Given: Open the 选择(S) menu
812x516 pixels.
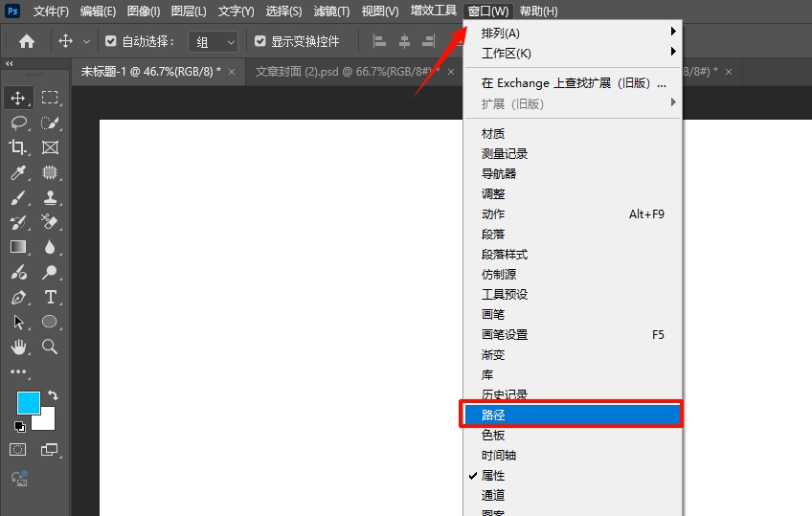Looking at the screenshot, I should 283,11.
